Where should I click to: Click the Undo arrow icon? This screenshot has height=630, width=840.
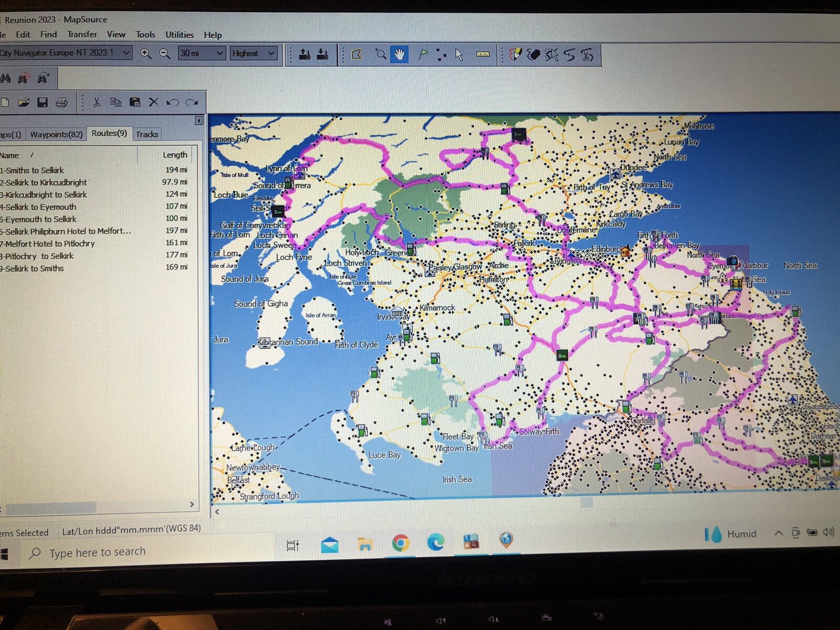(x=173, y=102)
